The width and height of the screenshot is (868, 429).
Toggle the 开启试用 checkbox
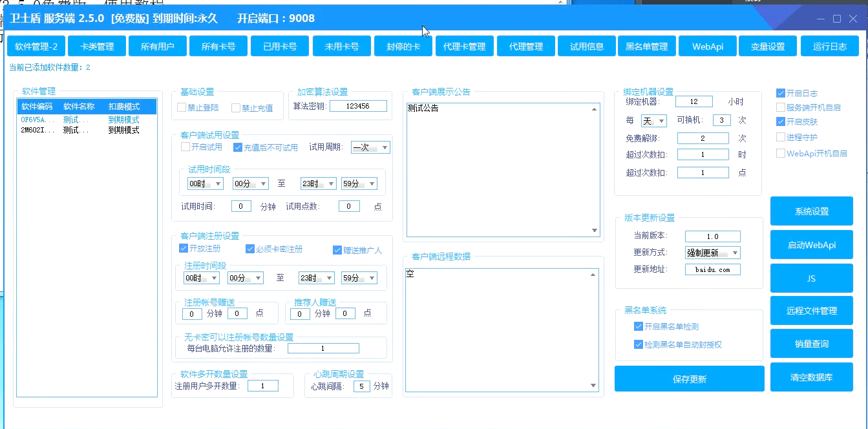(x=186, y=147)
